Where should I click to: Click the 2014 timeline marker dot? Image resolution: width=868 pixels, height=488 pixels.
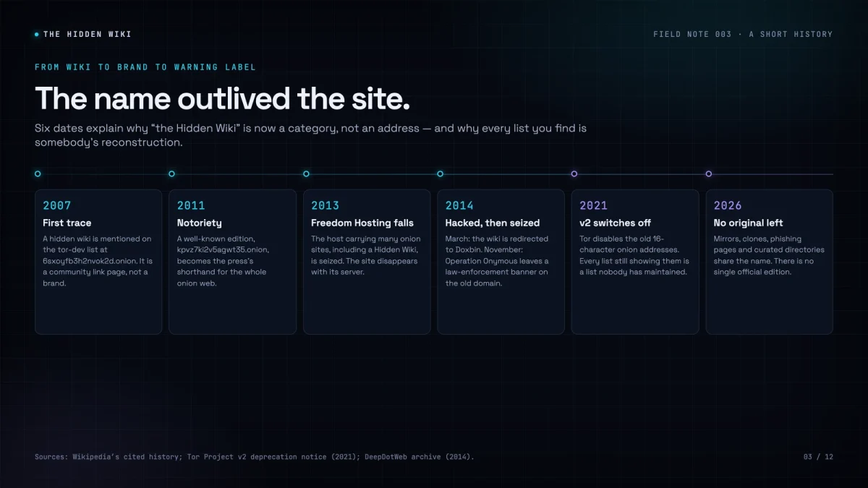tap(440, 174)
